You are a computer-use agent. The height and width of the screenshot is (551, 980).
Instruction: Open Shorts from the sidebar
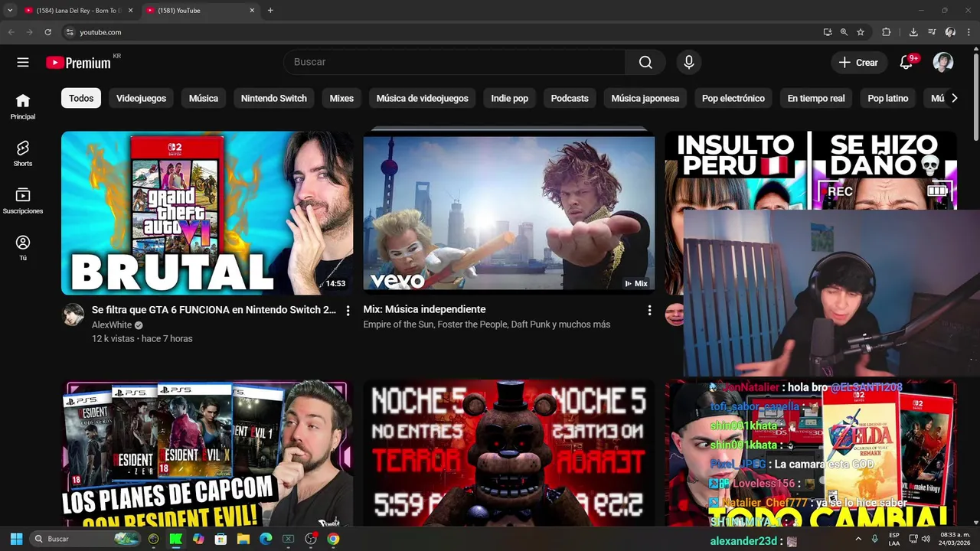tap(23, 153)
